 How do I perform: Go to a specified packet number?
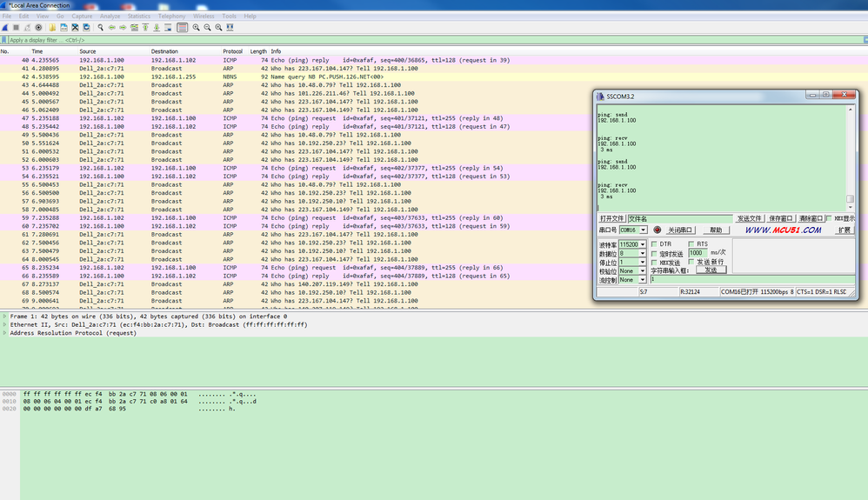click(135, 28)
